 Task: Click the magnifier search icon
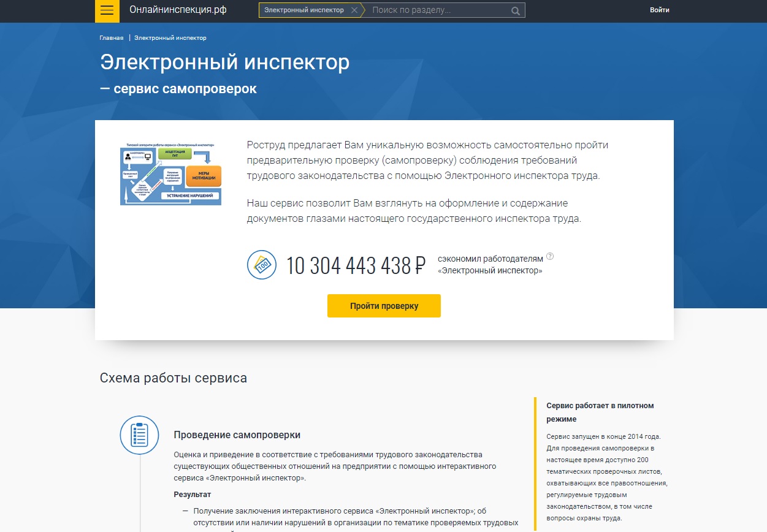[516, 10]
